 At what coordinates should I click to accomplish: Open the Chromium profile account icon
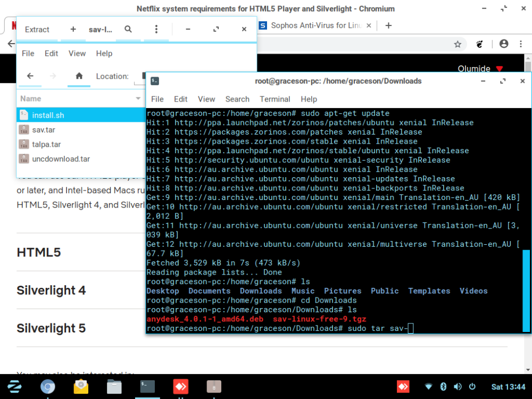pyautogui.click(x=504, y=44)
